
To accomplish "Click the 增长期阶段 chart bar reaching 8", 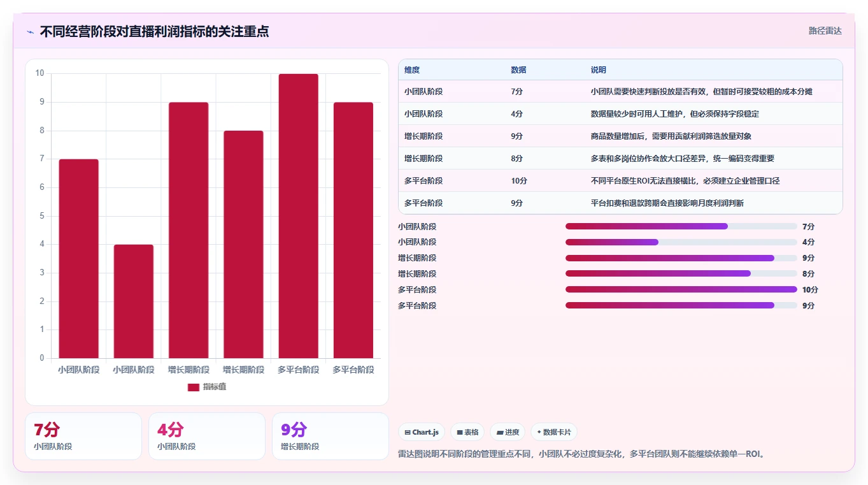I will coord(243,245).
